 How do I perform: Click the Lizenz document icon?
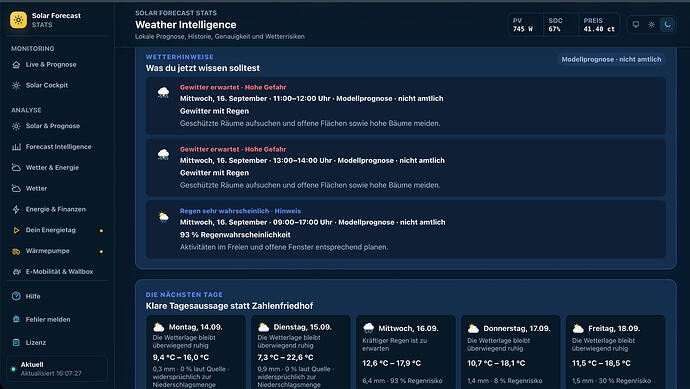point(16,342)
